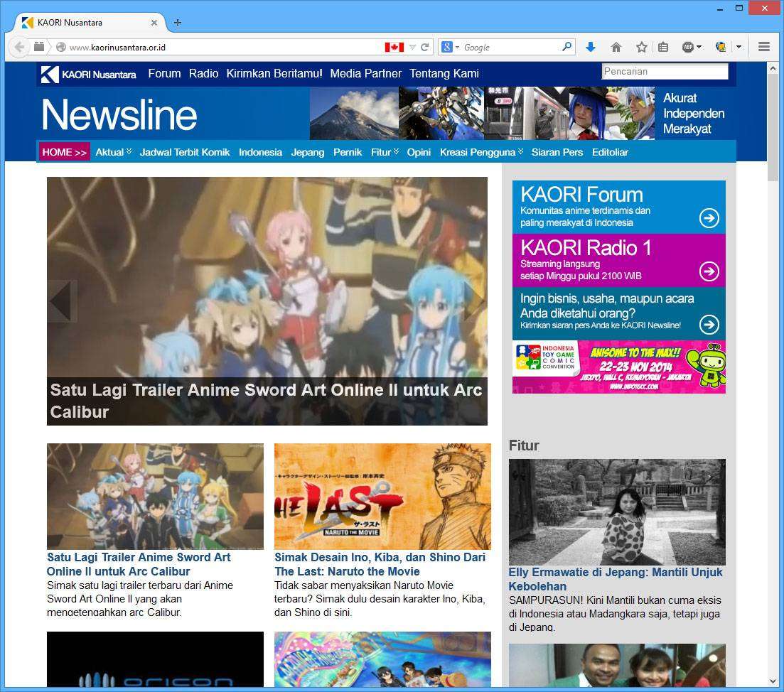Open the Tentang Kami link
The width and height of the screenshot is (784, 692).
[444, 73]
